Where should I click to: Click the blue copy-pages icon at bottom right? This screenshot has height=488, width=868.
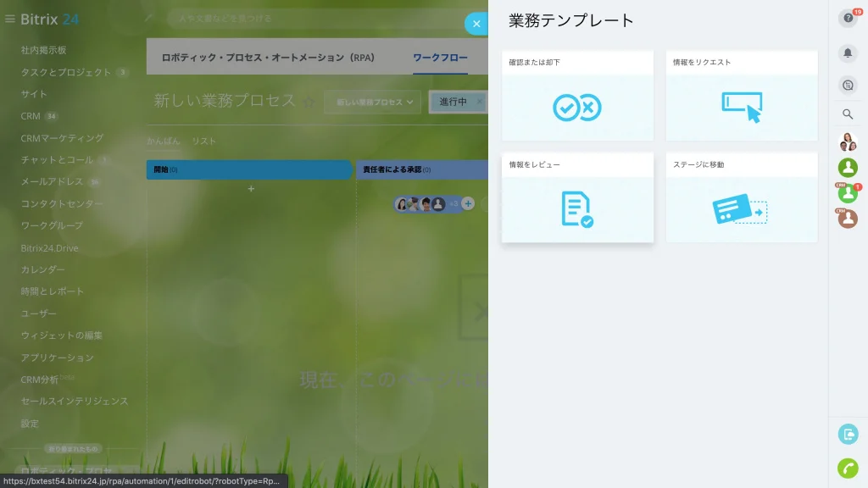tap(848, 435)
